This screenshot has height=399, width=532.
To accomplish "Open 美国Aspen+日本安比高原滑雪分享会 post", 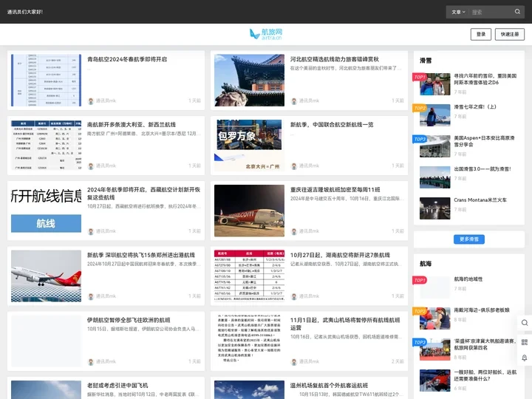I will point(484,141).
